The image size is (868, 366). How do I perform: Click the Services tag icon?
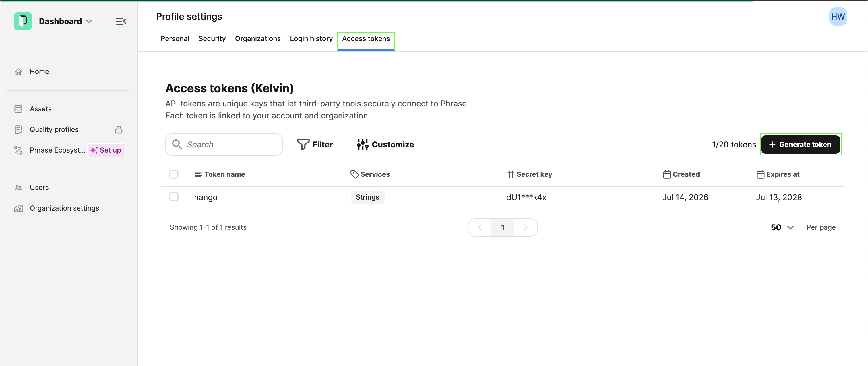click(354, 174)
